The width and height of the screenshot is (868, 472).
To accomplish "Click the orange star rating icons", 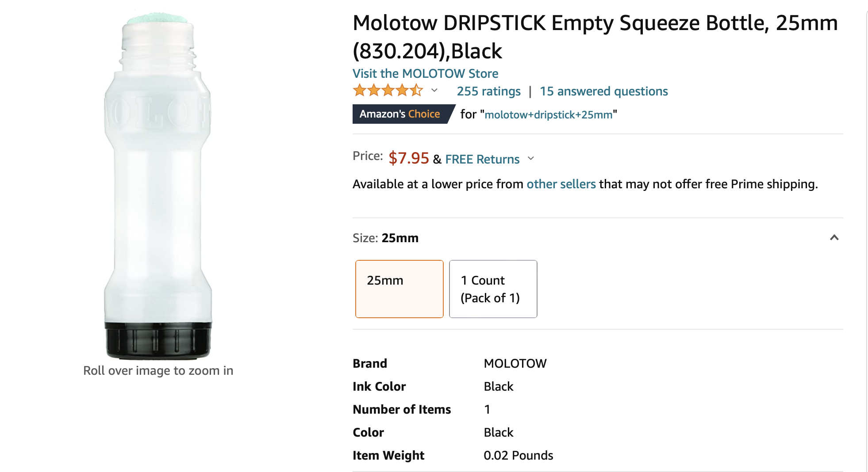I will pyautogui.click(x=388, y=91).
